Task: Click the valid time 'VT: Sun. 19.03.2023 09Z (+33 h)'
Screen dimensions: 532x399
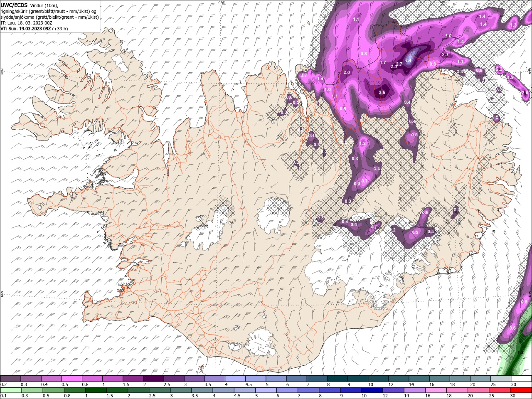Action: click(x=34, y=29)
